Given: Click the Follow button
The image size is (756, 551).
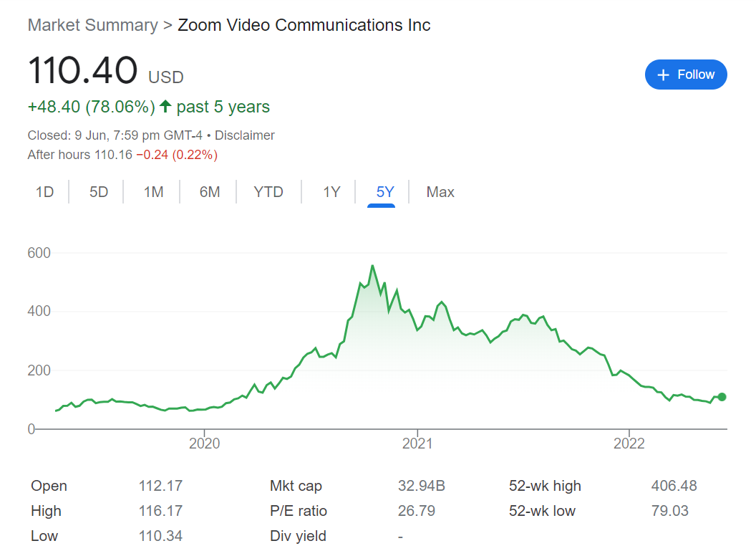Looking at the screenshot, I should [x=685, y=75].
